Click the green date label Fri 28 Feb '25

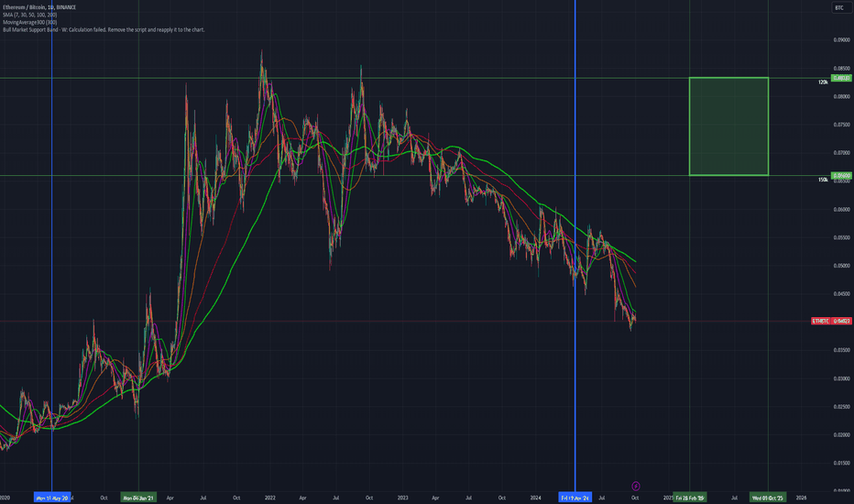(689, 498)
